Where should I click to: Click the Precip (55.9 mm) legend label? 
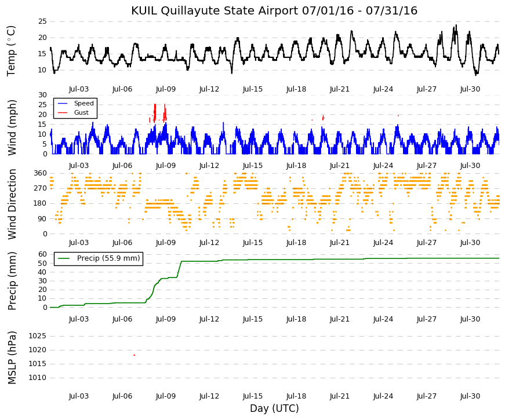point(108,258)
